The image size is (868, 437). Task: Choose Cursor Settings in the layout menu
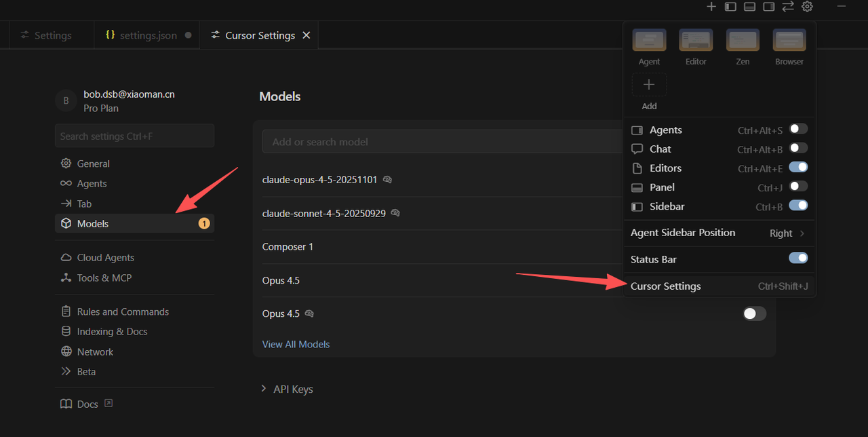tap(719, 286)
